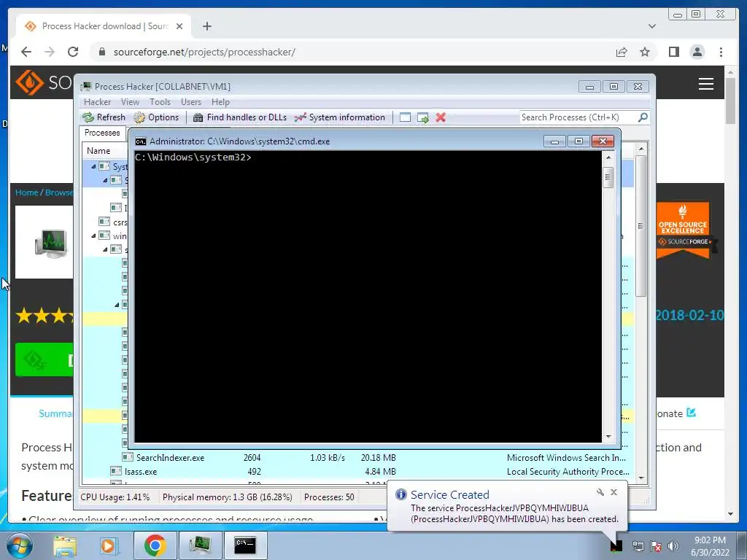Click the find window toolbar icon
Viewport: 747px width, 560px height.
coord(405,117)
